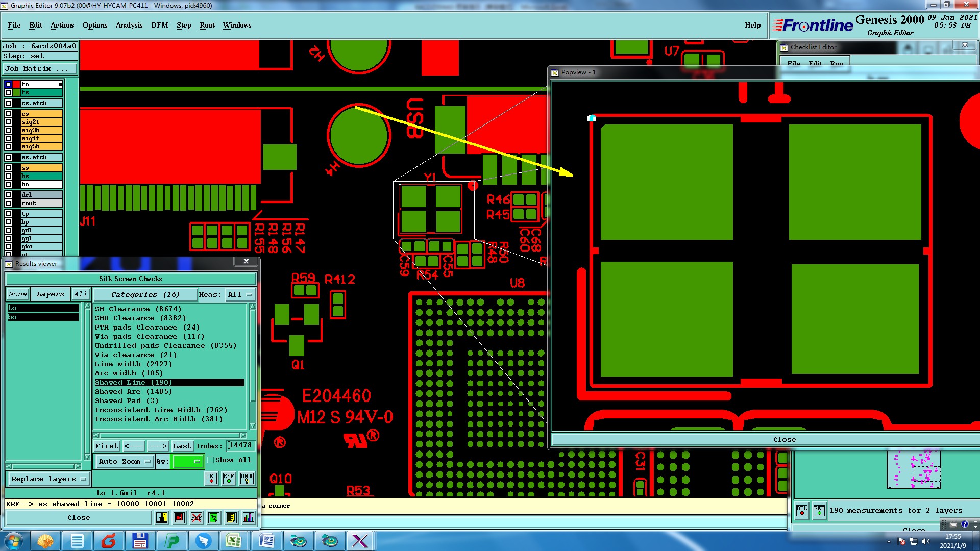Open the green P application in taskbar
This screenshot has height=551, width=980.
172,541
